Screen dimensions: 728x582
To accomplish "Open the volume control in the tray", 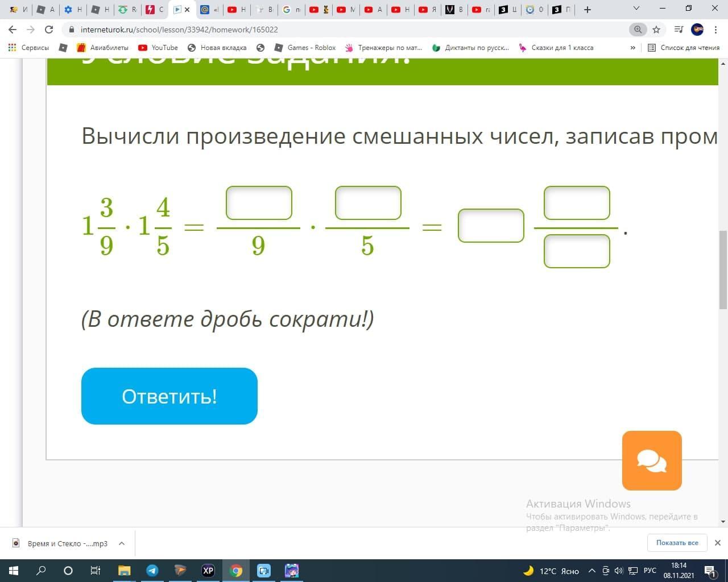I will 619,571.
